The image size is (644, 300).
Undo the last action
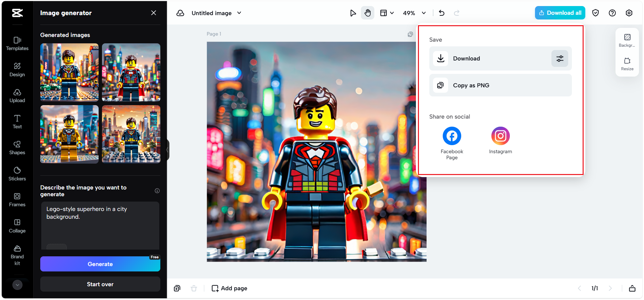click(441, 13)
